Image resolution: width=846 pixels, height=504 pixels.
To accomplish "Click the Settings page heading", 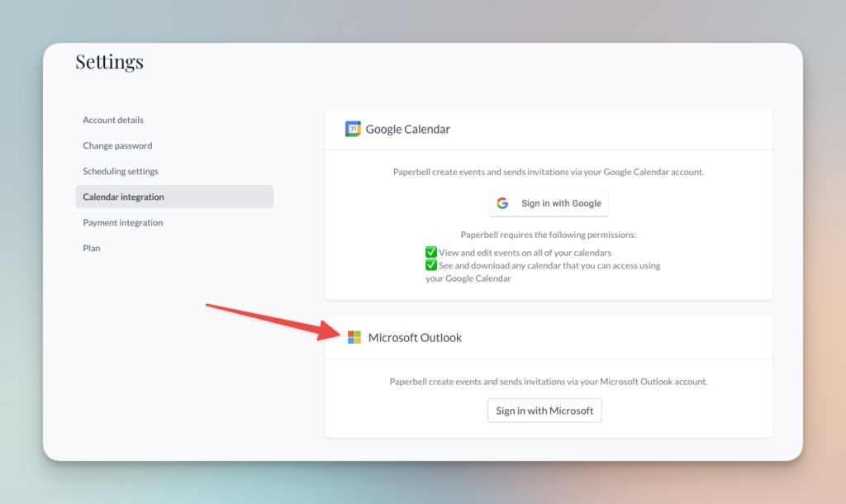I will click(x=109, y=62).
